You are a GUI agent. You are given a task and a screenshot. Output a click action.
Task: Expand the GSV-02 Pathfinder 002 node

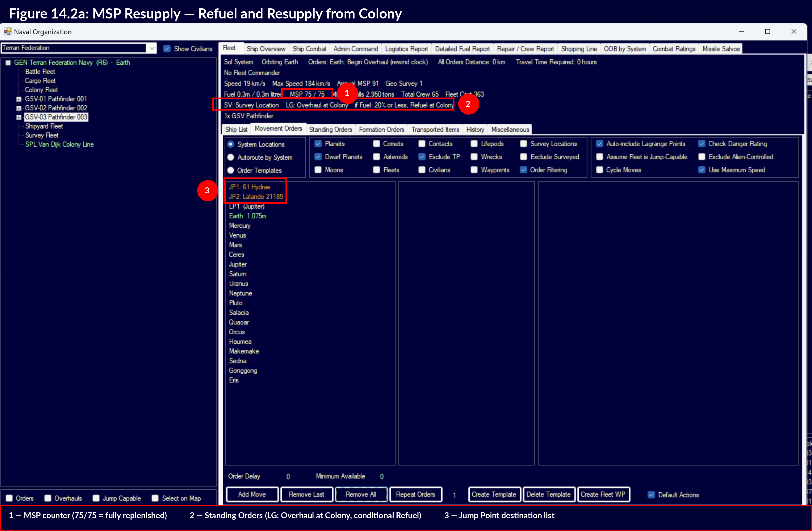coord(19,108)
